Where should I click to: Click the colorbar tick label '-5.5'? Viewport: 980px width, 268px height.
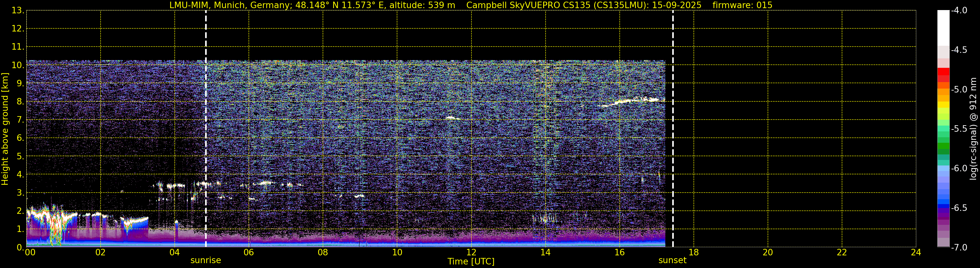tap(959, 129)
